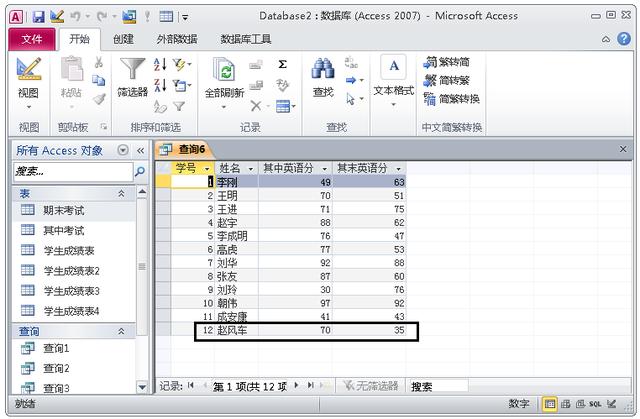Click the Paste clipboard icon
Image resolution: width=640 pixels, height=419 pixels.
[x=72, y=69]
